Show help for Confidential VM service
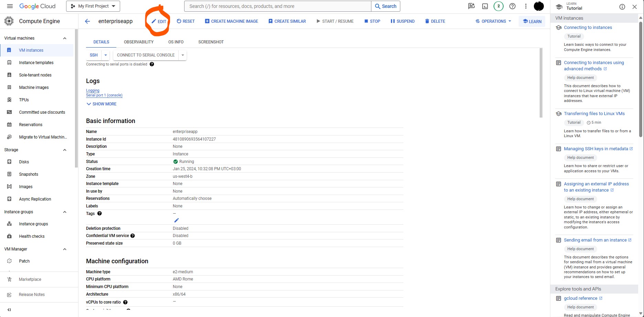The image size is (644, 317). [x=133, y=236]
